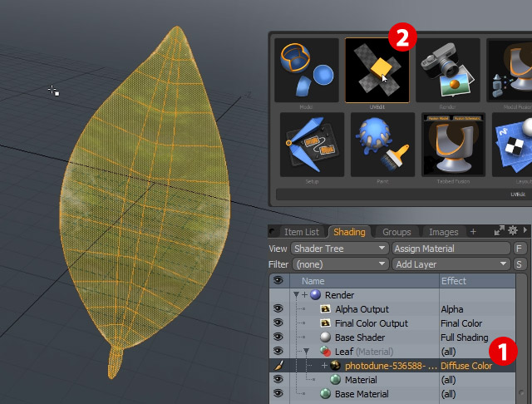532x404 pixels.
Task: Select the Setup layout thumbnail
Action: (313, 145)
